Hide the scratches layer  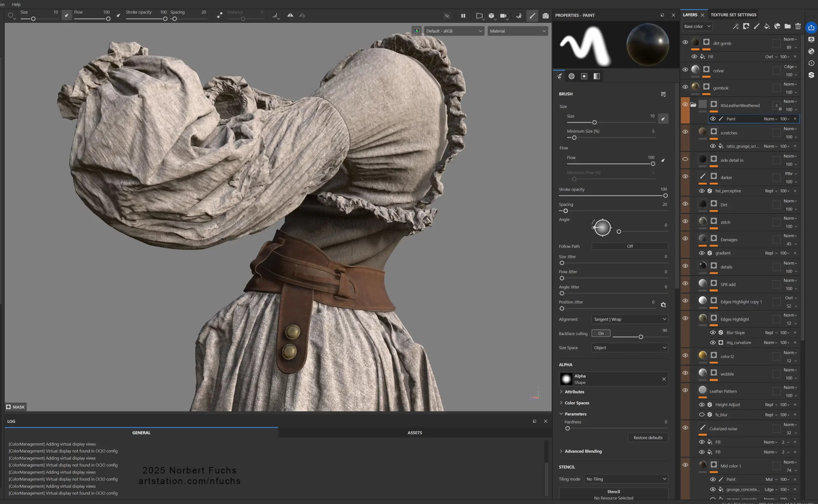[685, 131]
